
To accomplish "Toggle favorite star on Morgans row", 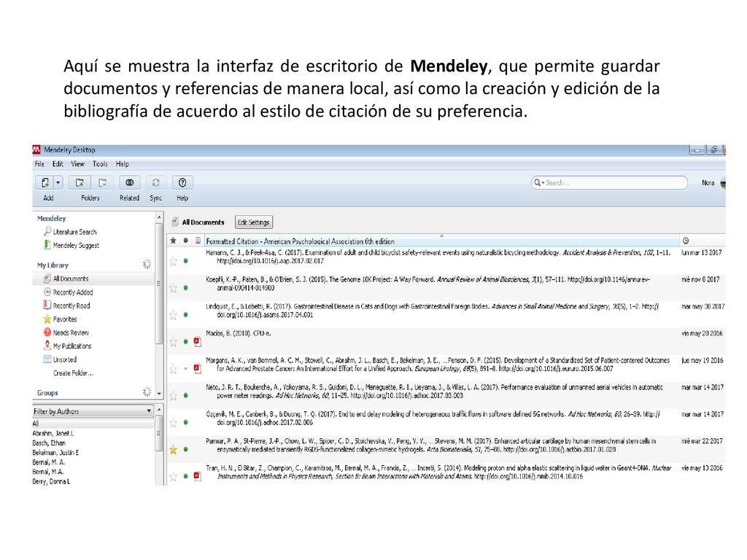I will 174,368.
